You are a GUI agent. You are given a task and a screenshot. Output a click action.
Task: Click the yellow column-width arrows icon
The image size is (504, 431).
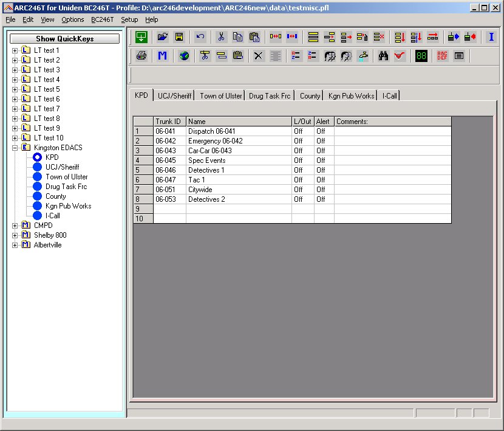coord(276,36)
